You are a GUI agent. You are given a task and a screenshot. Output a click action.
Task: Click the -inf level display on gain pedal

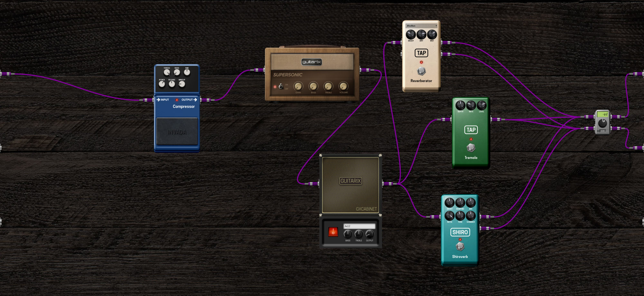click(x=602, y=114)
